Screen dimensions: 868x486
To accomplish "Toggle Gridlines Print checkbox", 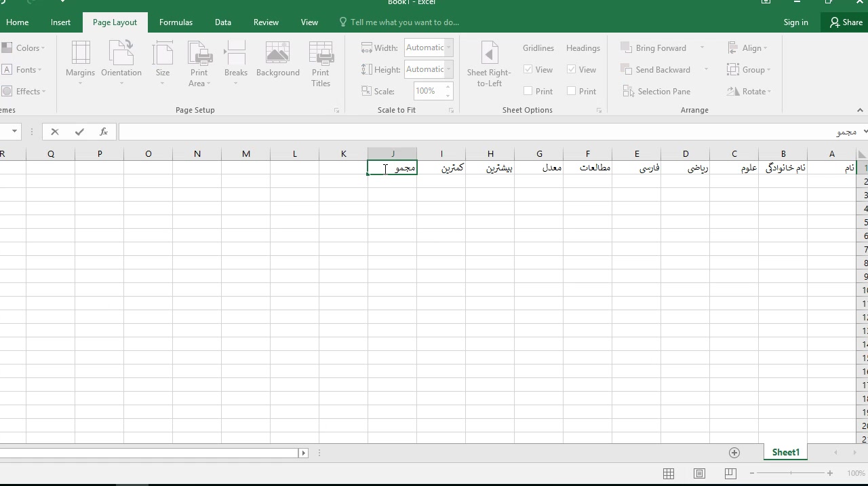I will [528, 92].
